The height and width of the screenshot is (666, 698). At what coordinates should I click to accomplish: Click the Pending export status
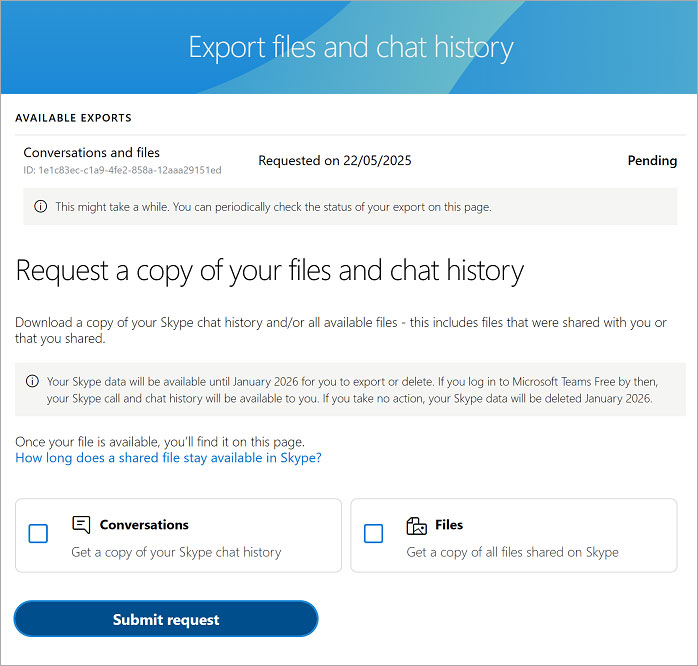coord(652,160)
